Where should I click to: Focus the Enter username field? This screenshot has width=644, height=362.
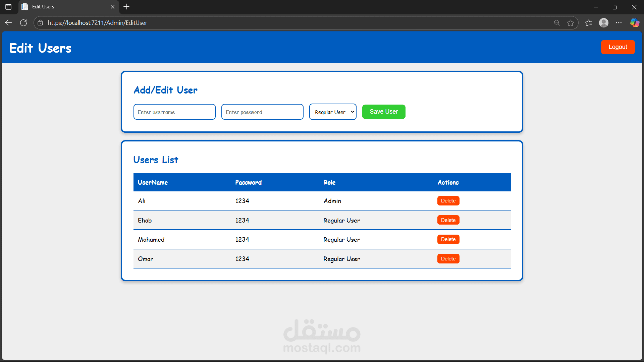174,112
